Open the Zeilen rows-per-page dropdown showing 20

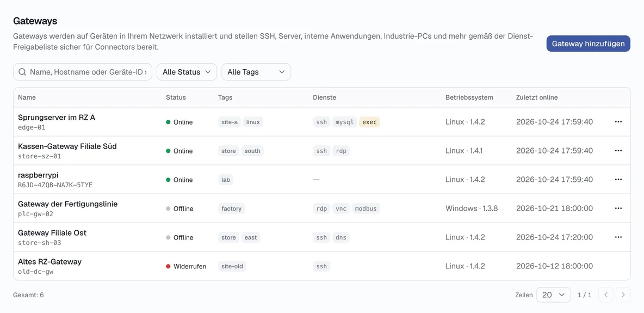553,295
